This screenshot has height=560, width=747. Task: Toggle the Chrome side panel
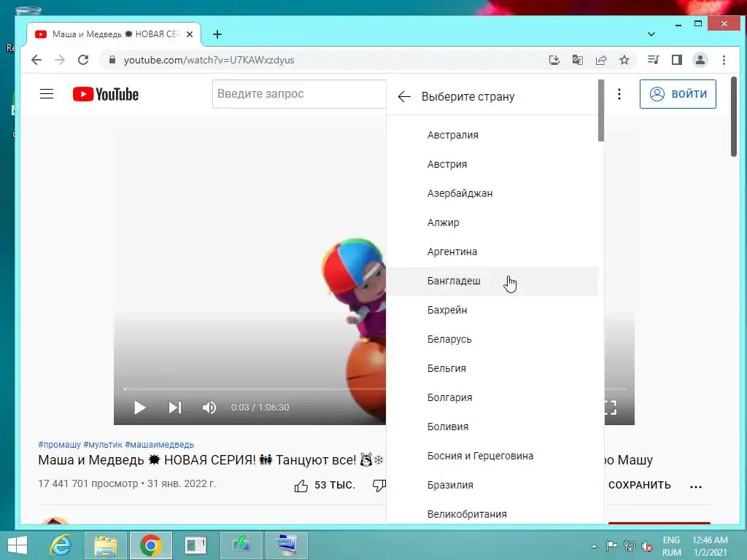point(676,60)
